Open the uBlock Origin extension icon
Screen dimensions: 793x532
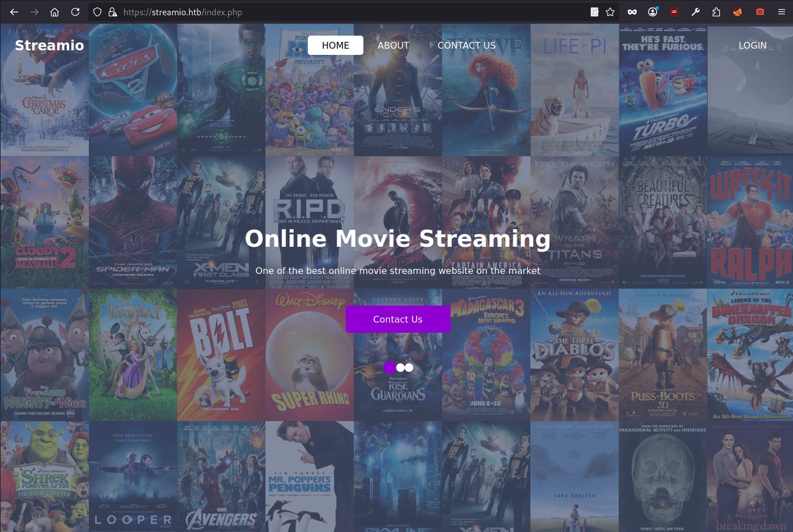point(674,12)
